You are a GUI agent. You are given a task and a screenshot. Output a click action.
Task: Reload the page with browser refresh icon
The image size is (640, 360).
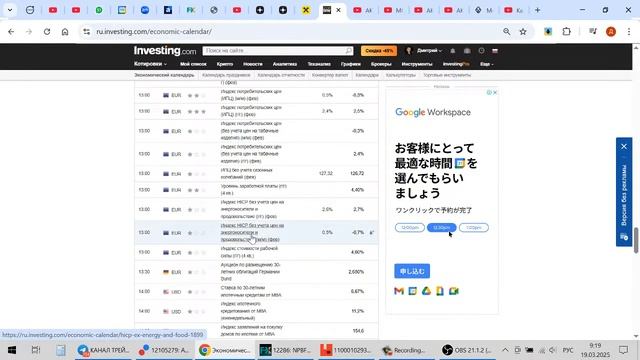47,31
